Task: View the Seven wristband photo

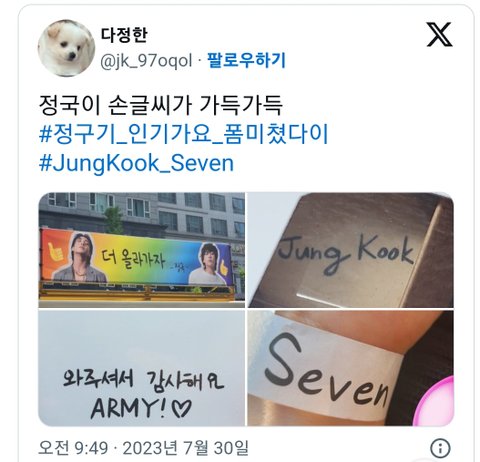Action: 351,368
